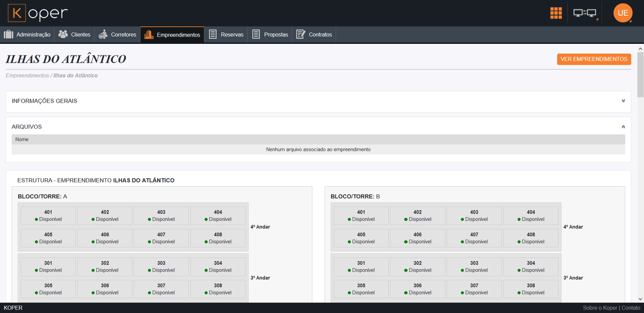This screenshot has height=313, width=644.
Task: Click the Clientes people icon
Action: click(x=63, y=35)
